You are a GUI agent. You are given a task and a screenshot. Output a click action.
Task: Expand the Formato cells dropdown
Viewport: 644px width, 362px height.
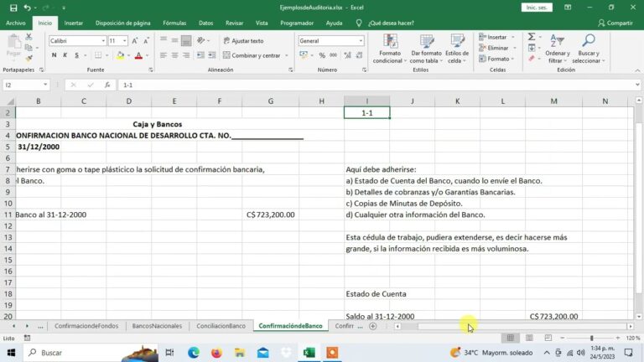[513, 59]
